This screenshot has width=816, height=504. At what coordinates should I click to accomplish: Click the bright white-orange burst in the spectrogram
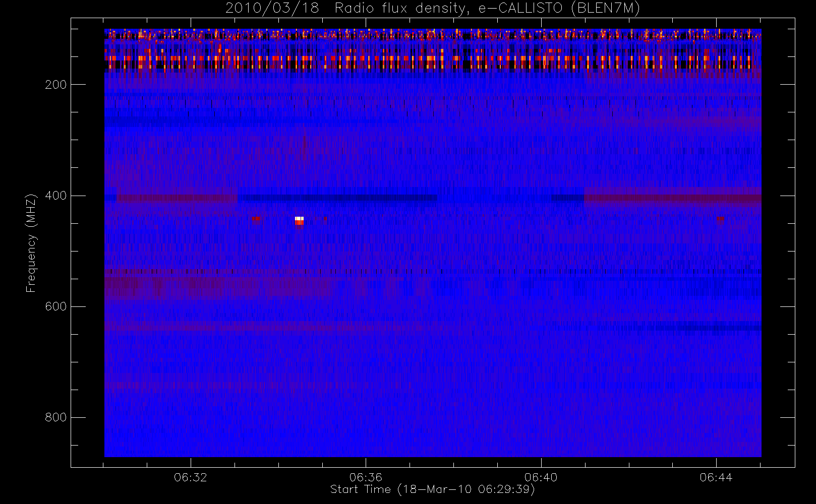pos(299,221)
